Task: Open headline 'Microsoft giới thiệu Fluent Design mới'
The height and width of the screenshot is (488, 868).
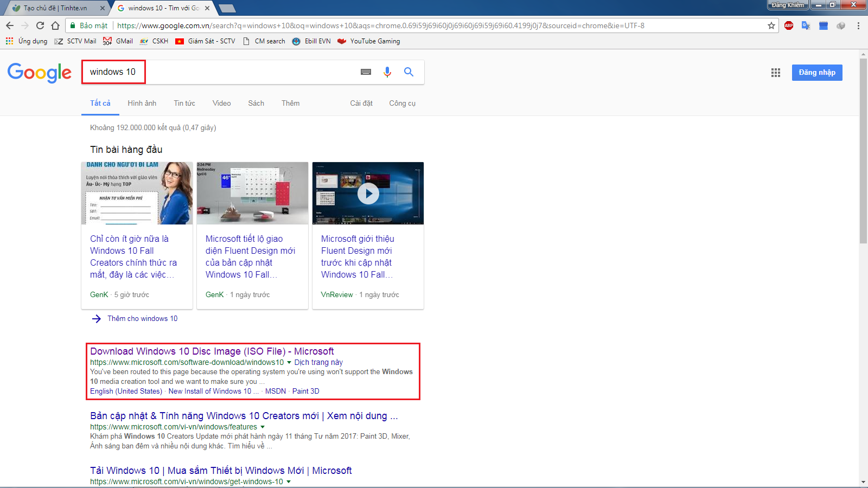Action: [x=358, y=256]
